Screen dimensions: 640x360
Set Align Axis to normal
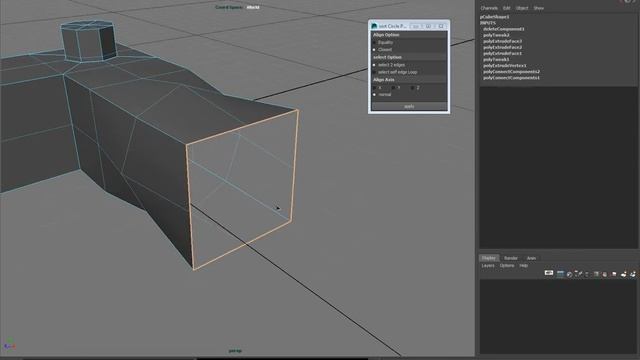tap(374, 95)
